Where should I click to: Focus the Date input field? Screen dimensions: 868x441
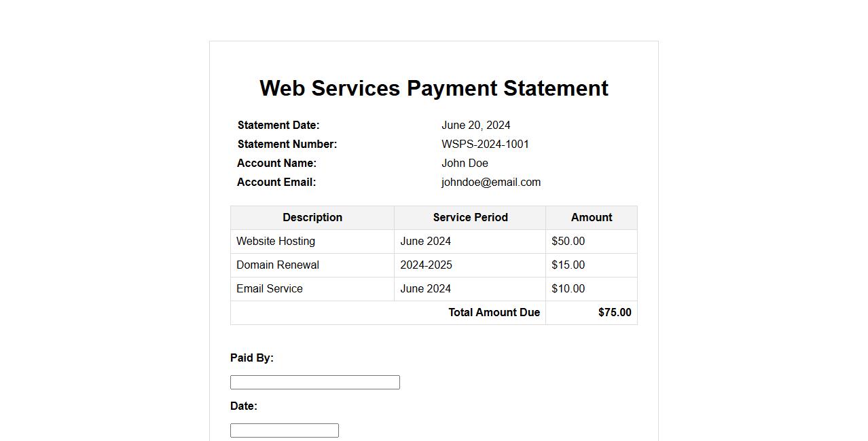[284, 430]
